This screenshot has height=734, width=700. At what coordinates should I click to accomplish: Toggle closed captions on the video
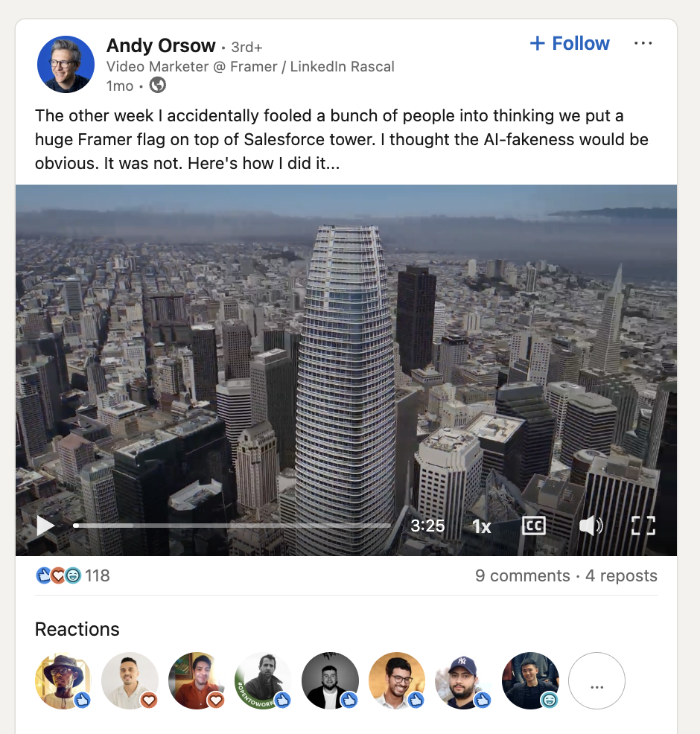pyautogui.click(x=533, y=526)
